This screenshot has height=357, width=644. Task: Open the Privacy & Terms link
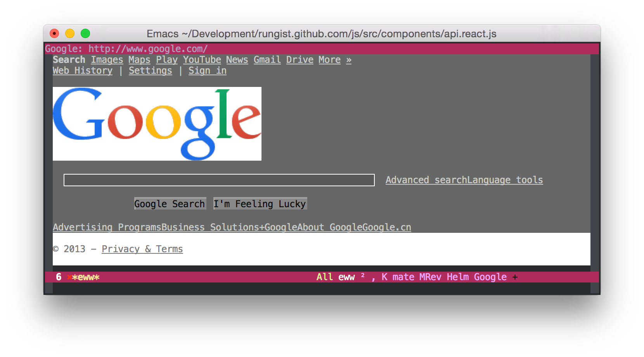[142, 249]
